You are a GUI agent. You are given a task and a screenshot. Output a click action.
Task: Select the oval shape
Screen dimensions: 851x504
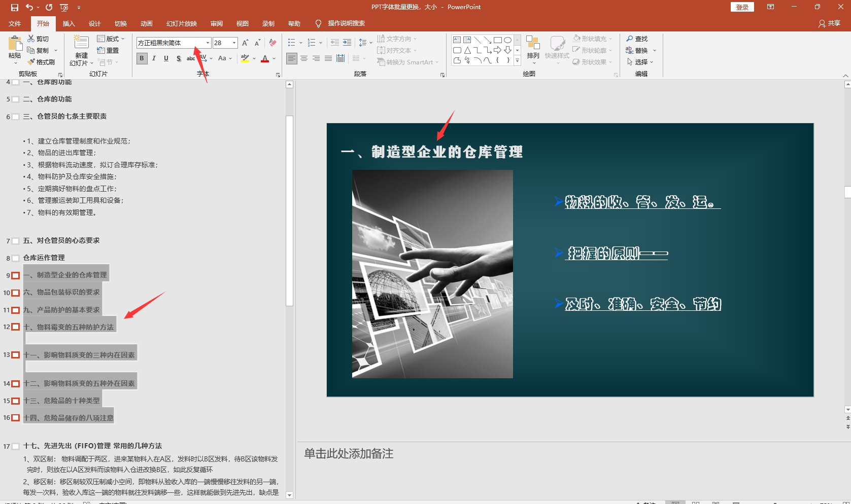507,40
